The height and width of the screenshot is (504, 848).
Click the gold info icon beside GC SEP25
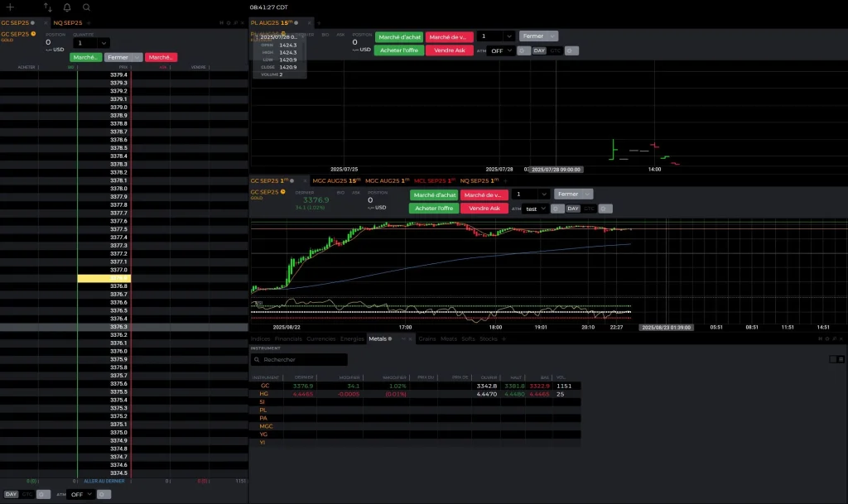click(33, 34)
